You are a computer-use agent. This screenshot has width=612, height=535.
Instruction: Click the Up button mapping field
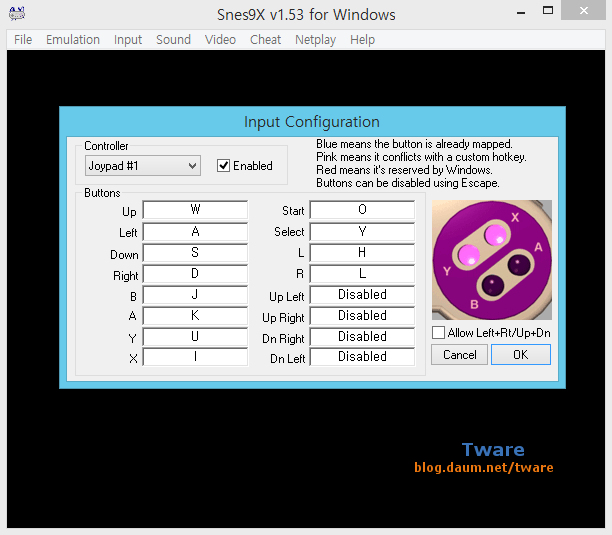point(195,210)
